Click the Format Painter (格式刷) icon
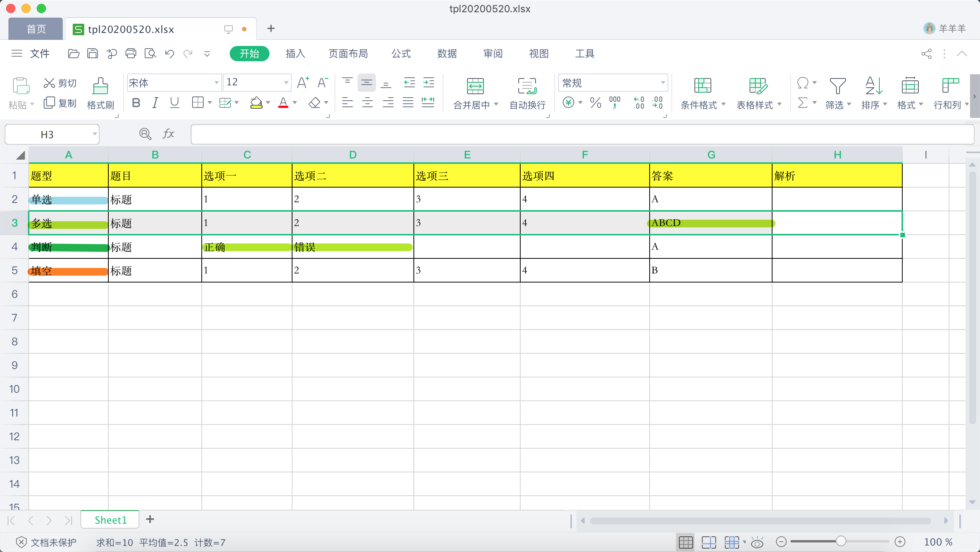 (100, 86)
